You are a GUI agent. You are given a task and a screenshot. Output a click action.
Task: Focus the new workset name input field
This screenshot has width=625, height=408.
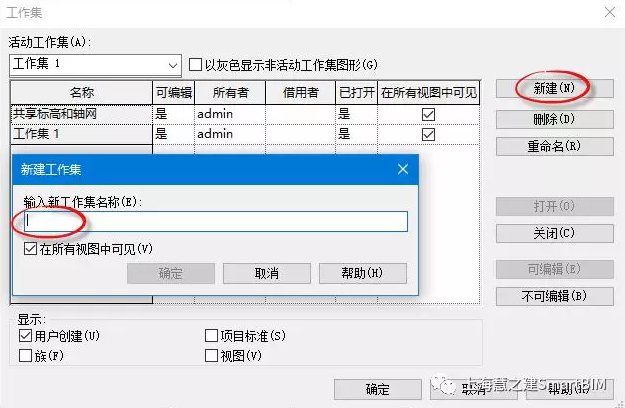click(216, 221)
